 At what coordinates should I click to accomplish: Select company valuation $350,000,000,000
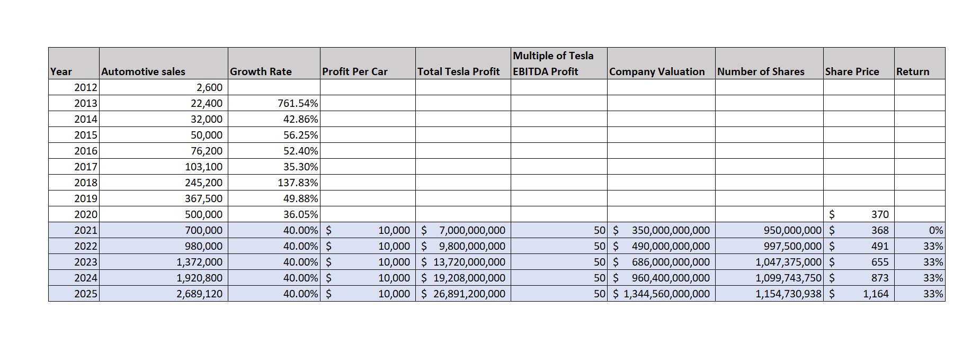click(661, 230)
